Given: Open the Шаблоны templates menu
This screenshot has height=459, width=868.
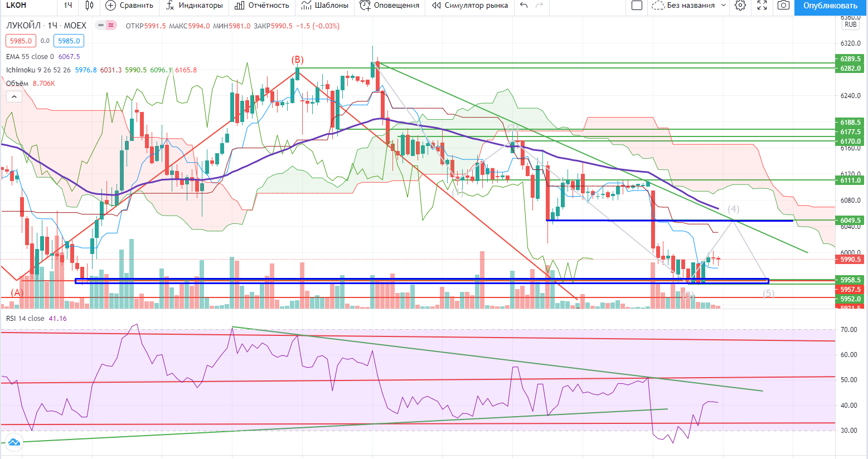Looking at the screenshot, I should (324, 6).
